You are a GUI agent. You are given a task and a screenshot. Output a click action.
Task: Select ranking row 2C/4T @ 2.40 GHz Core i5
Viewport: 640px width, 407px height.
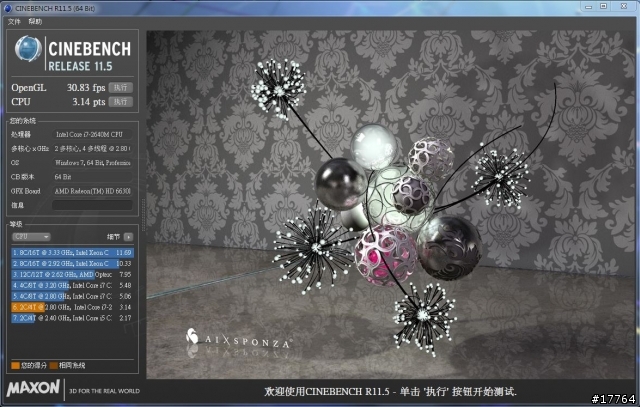(x=72, y=318)
